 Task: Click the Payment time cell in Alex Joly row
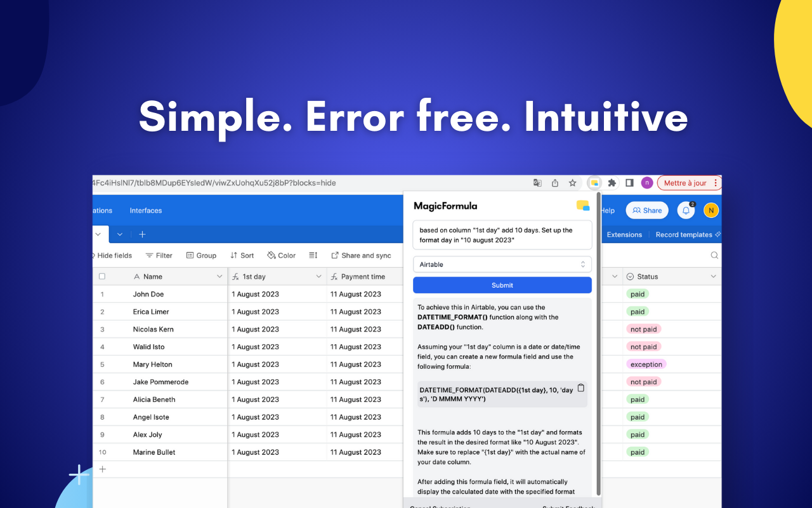click(x=365, y=435)
